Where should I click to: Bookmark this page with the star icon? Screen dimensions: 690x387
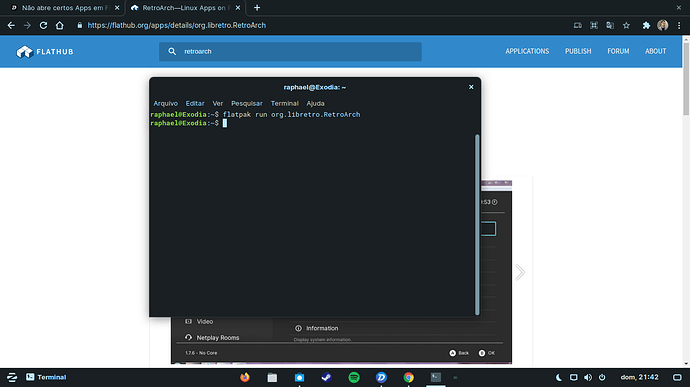[x=626, y=26]
